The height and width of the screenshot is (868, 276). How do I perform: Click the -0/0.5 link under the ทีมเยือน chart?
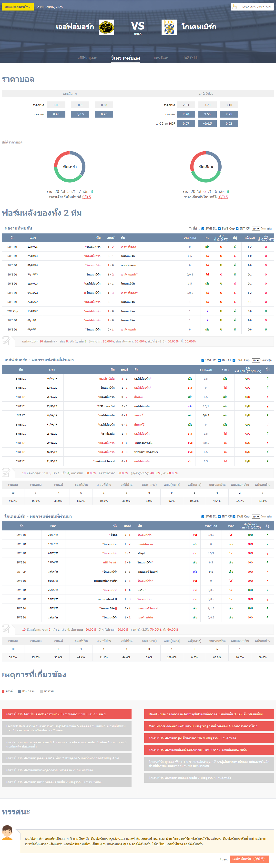pyautogui.click(x=223, y=197)
